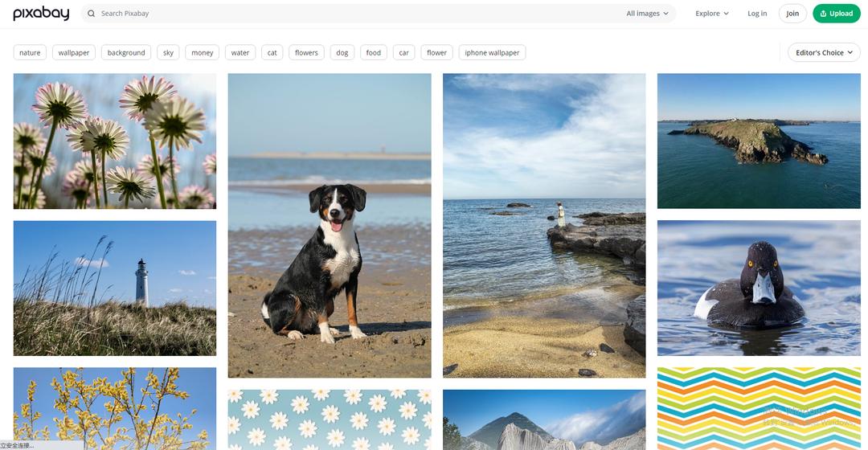Click the green Upload button
Image resolution: width=868 pixels, height=450 pixels.
click(837, 14)
